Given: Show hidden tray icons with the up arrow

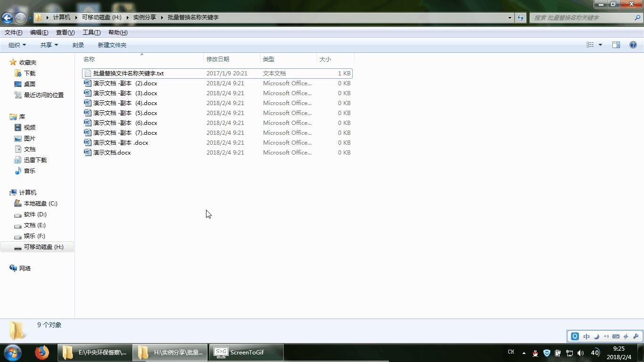Looking at the screenshot, I should pyautogui.click(x=524, y=353).
